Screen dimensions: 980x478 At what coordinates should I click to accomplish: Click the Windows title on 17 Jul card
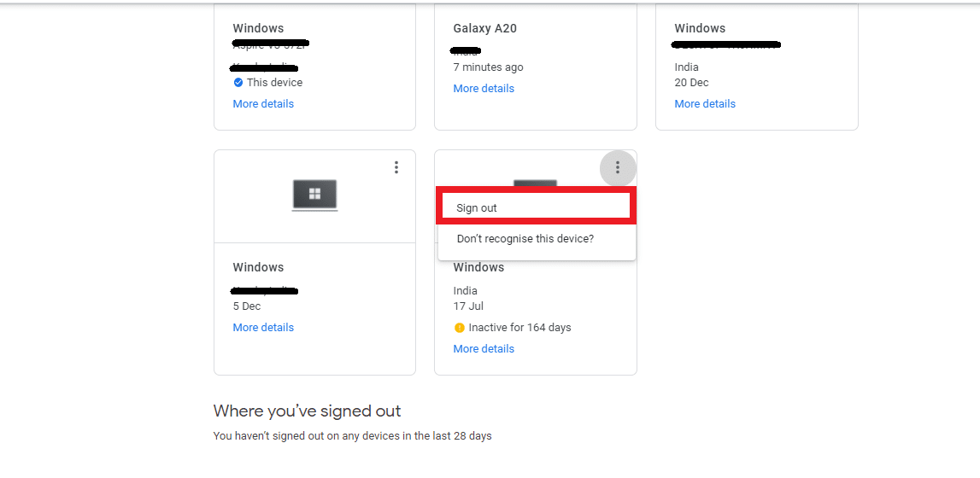pos(478,267)
